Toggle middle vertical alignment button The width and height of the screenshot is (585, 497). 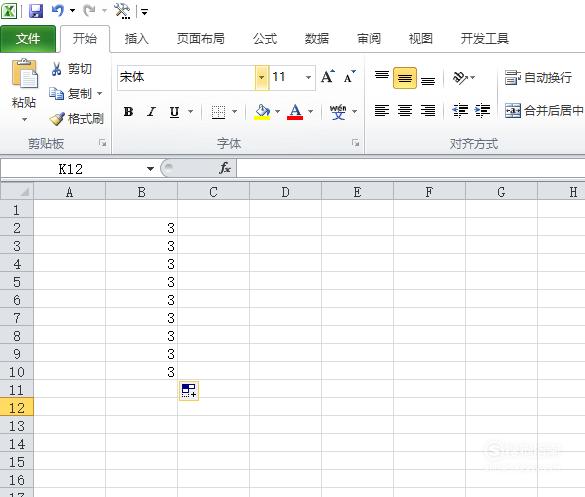pyautogui.click(x=405, y=78)
